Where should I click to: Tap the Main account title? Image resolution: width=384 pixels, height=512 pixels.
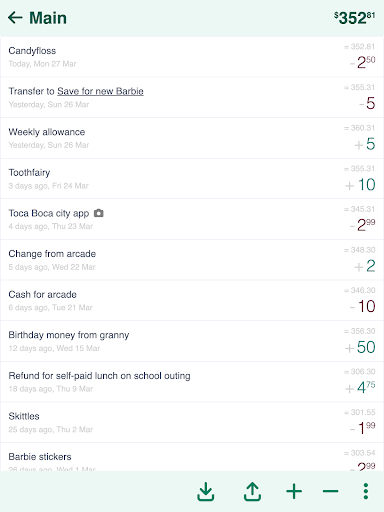tap(48, 18)
